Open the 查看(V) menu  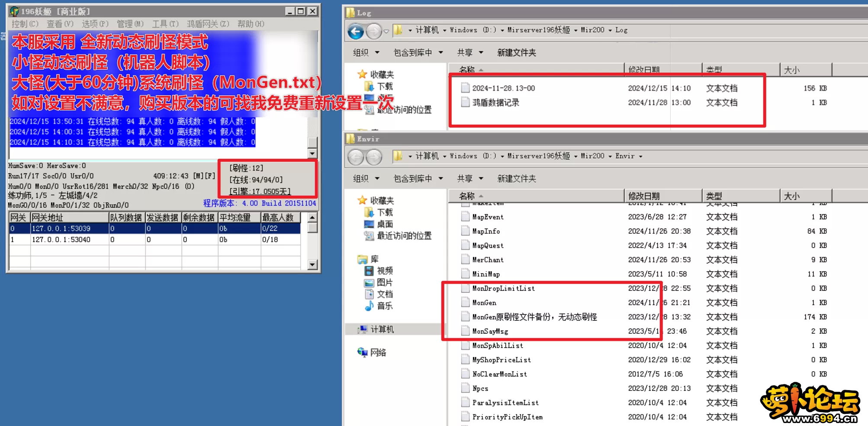point(60,24)
